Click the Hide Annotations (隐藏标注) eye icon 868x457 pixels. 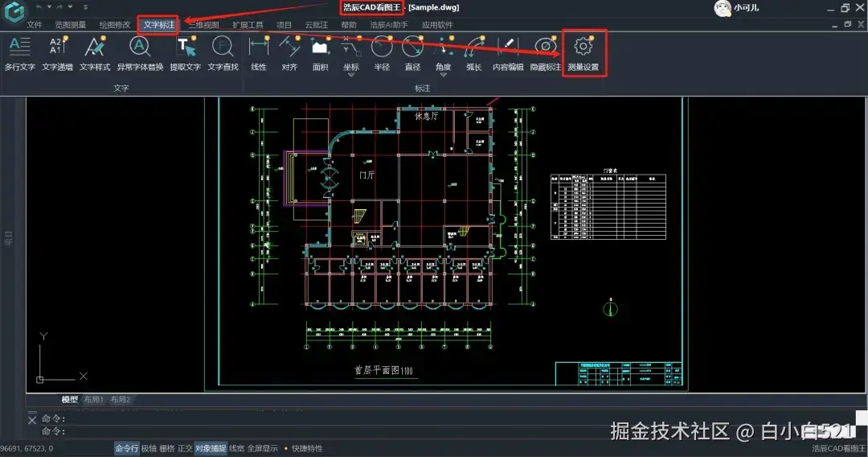(x=545, y=47)
